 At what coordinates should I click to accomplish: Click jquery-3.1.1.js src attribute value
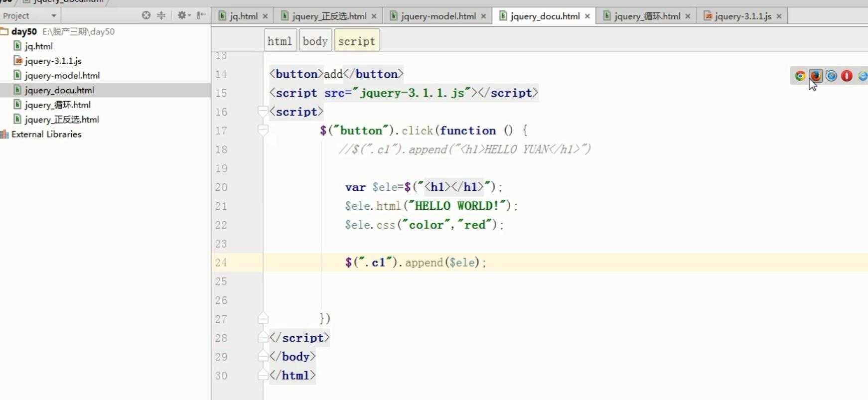[413, 93]
